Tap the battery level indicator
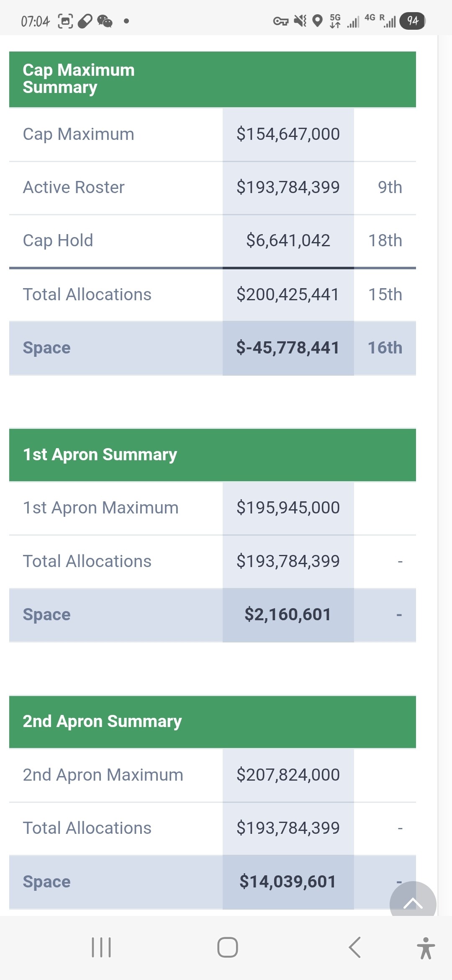This screenshot has height=980, width=452. pyautogui.click(x=412, y=21)
